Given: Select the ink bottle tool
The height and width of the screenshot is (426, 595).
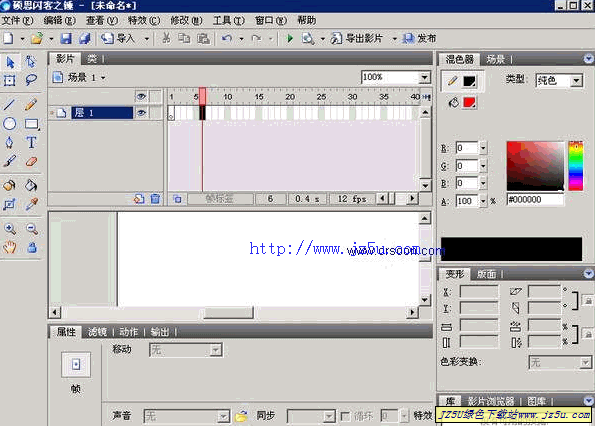Looking at the screenshot, I should pos(9,185).
